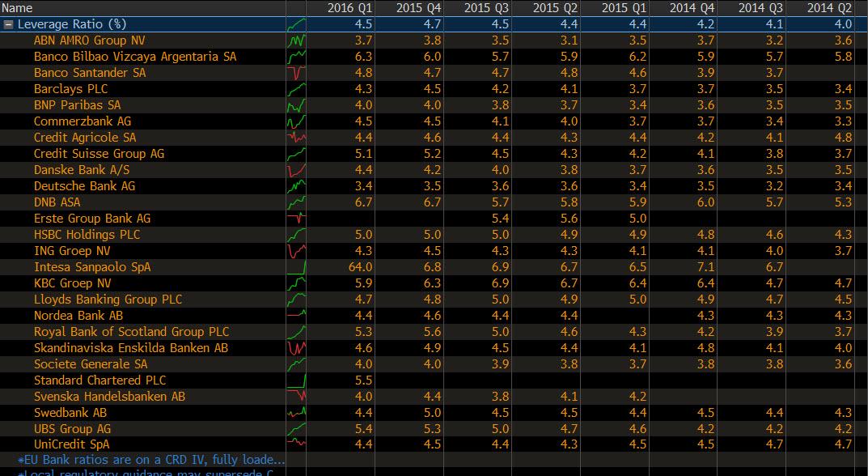The height and width of the screenshot is (476, 868).
Task: Click the 2015 Q2 column header
Action: pos(555,8)
